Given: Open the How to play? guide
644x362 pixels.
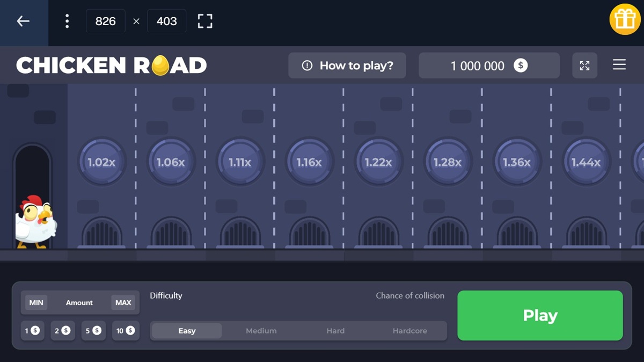Looking at the screenshot, I should (347, 66).
